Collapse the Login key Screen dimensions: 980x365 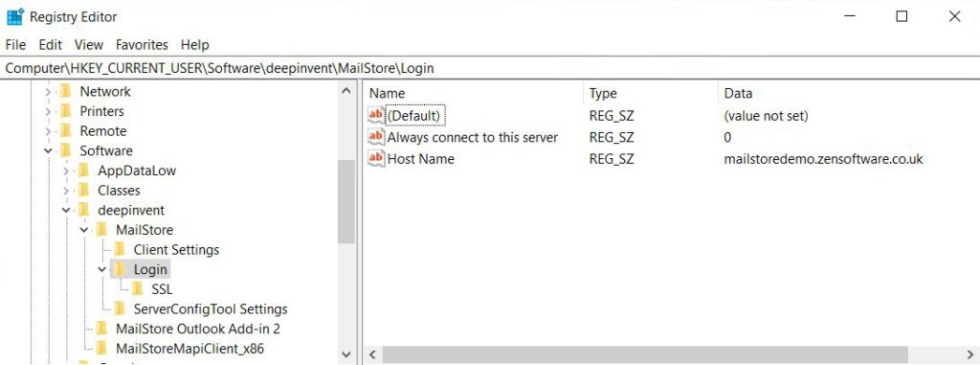(101, 270)
